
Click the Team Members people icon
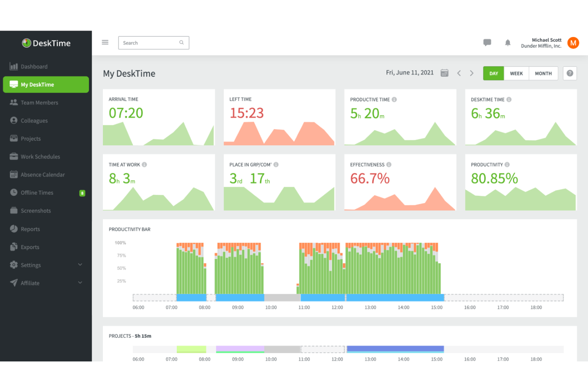coord(14,102)
